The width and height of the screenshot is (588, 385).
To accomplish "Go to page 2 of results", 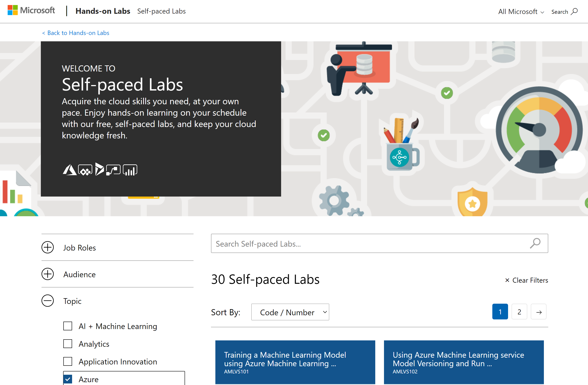I will pos(519,312).
